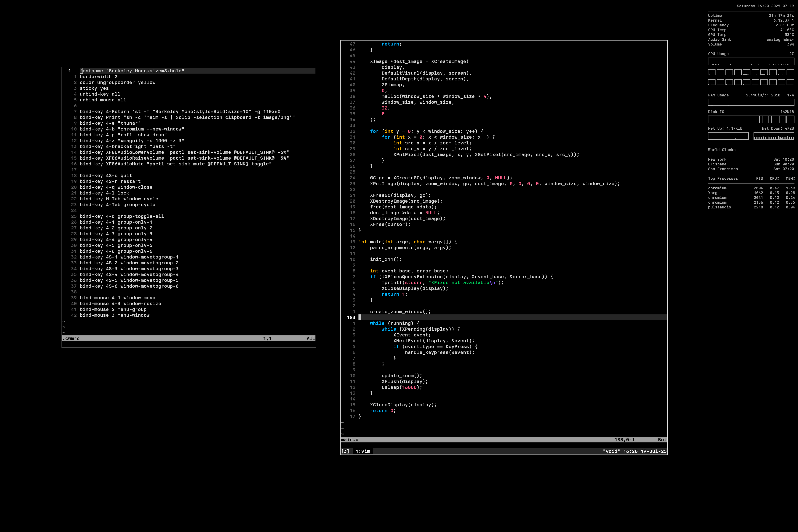Click the 'bind-key 4-Return' st terminal line
The width and height of the screenshot is (798, 532).
coord(181,112)
